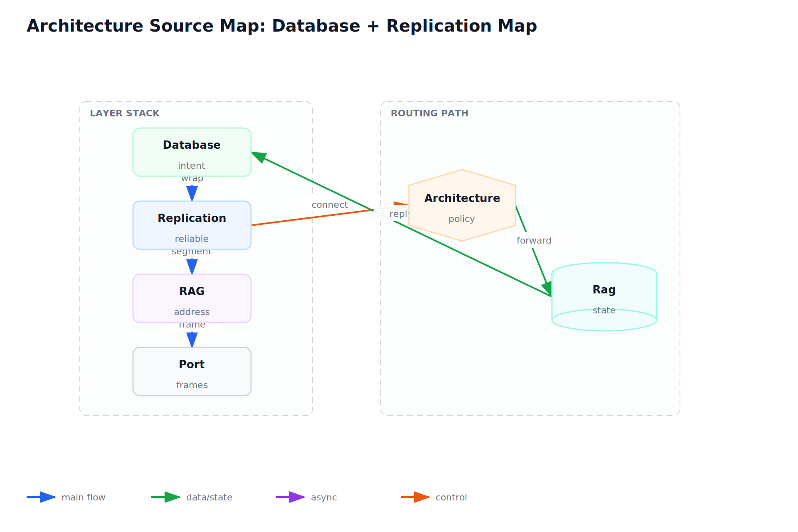Screen dimensions: 798x532
Task: Click the 'intent' subtitle under Database
Action: pos(192,166)
